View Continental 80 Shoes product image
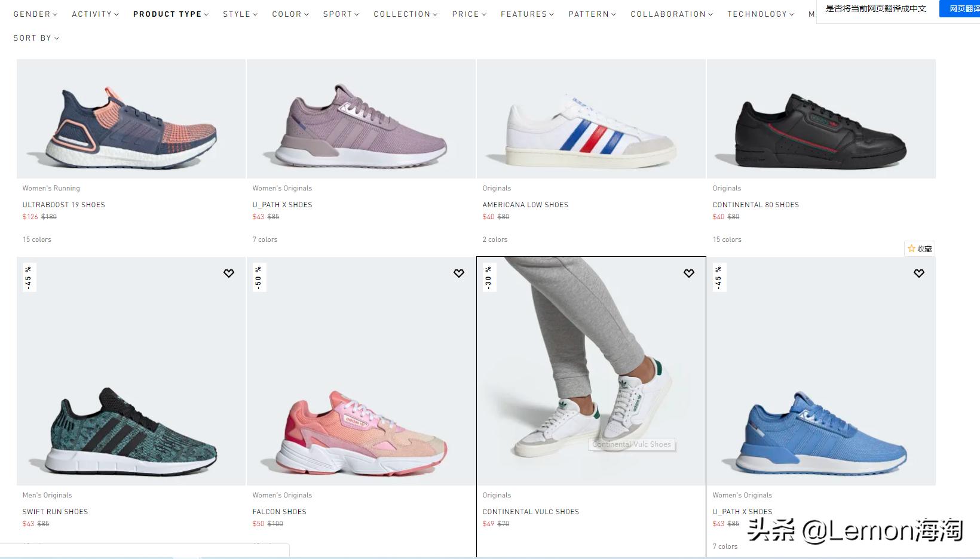This screenshot has height=559, width=980. (820, 118)
